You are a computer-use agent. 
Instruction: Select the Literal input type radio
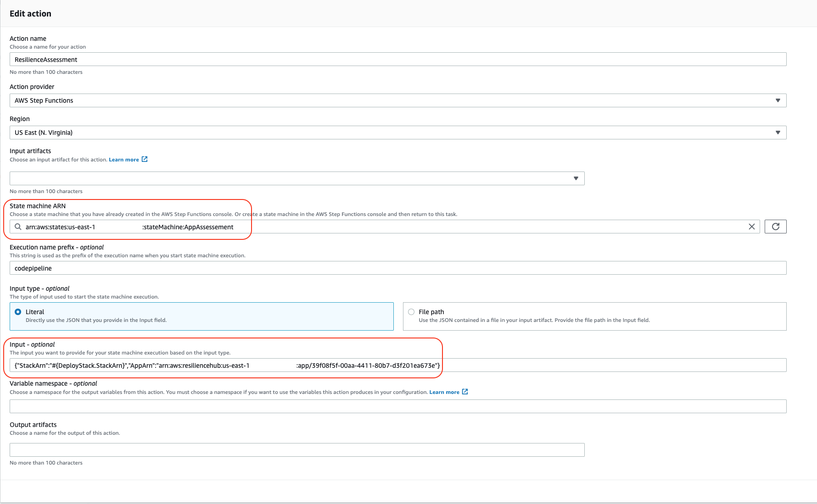click(x=18, y=312)
